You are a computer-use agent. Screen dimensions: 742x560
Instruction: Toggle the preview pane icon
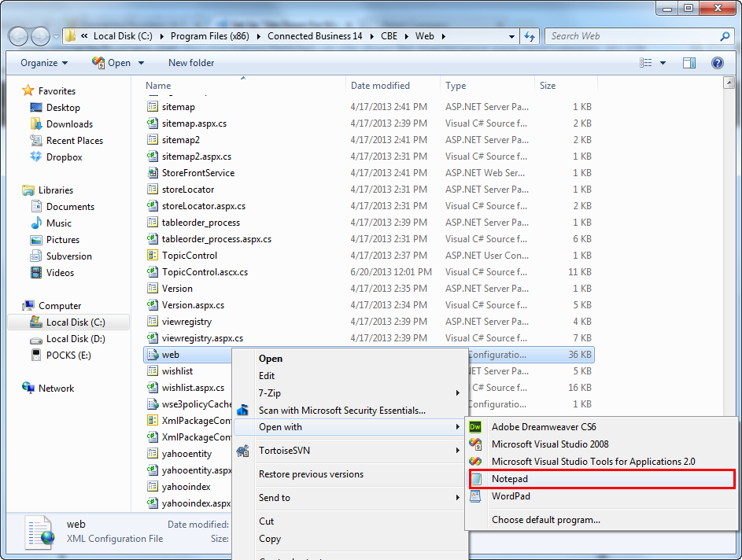(x=689, y=63)
